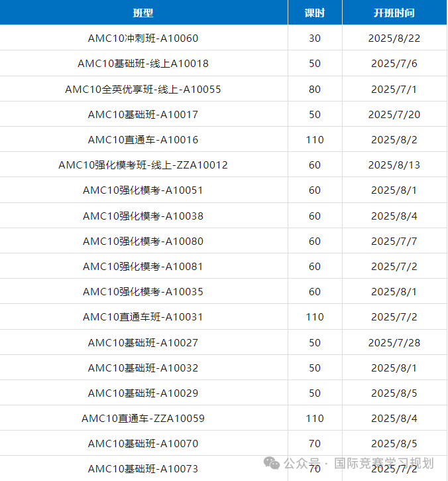Select the AMC10基础班-A10032 class name

pyautogui.click(x=143, y=368)
